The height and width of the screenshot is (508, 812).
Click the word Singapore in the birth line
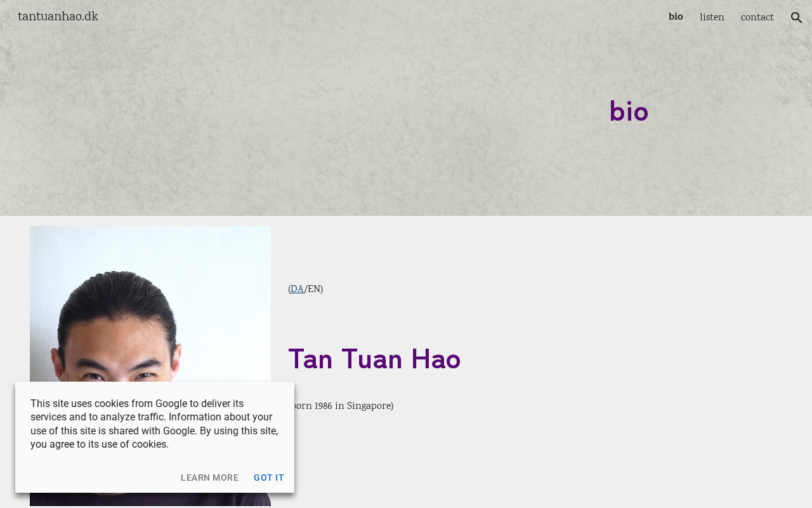pos(369,406)
